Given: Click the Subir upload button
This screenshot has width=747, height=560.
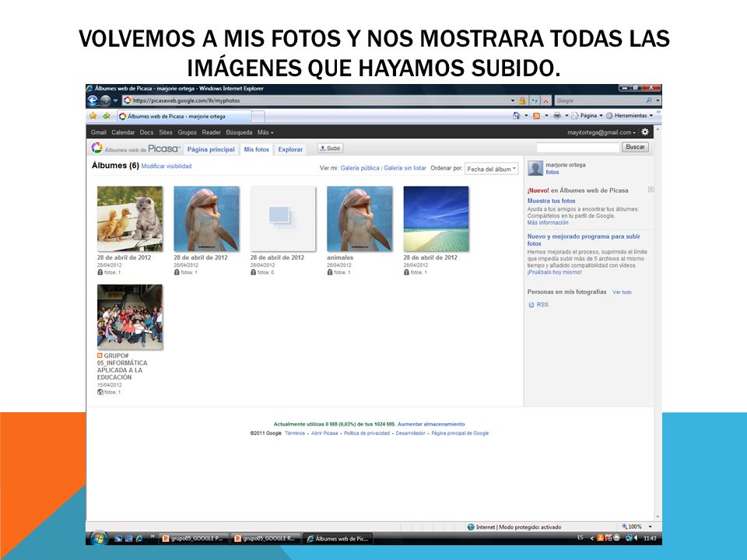Looking at the screenshot, I should pos(330,148).
